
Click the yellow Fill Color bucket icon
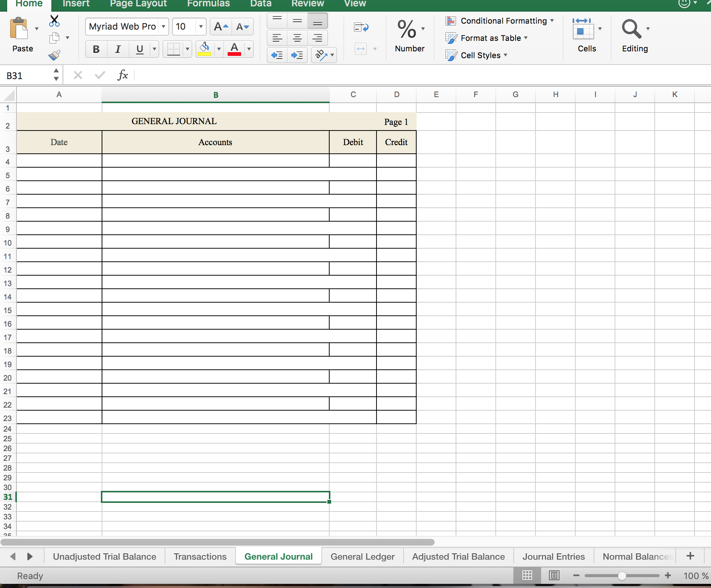tap(204, 49)
